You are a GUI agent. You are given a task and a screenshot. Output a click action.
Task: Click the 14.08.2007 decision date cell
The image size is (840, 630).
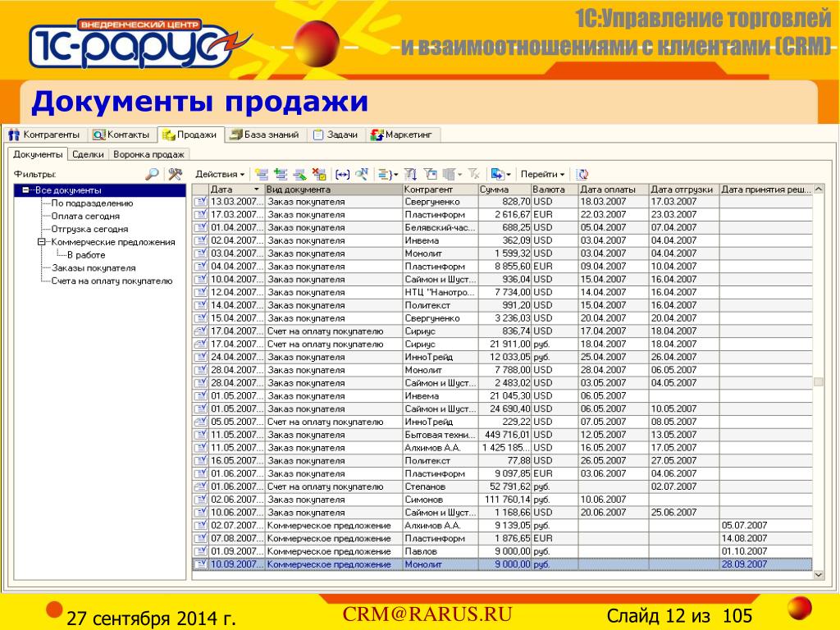766,538
